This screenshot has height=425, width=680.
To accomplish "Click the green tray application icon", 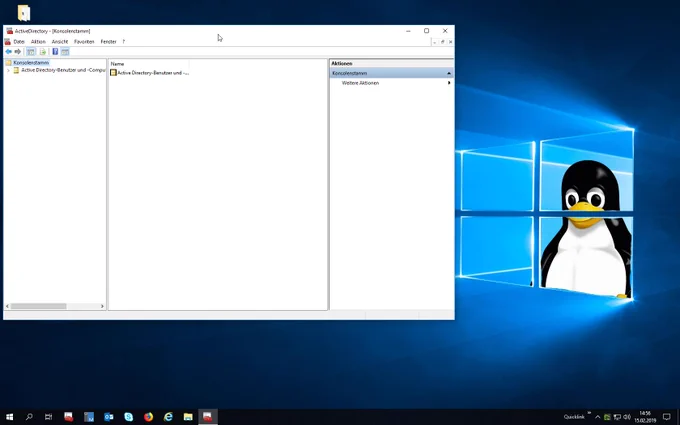I will point(607,417).
